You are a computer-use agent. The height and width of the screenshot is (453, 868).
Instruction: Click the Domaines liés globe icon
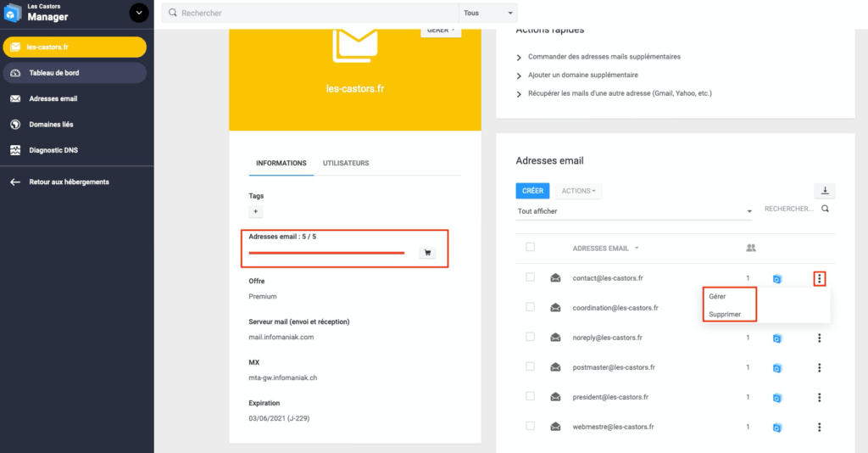click(15, 125)
